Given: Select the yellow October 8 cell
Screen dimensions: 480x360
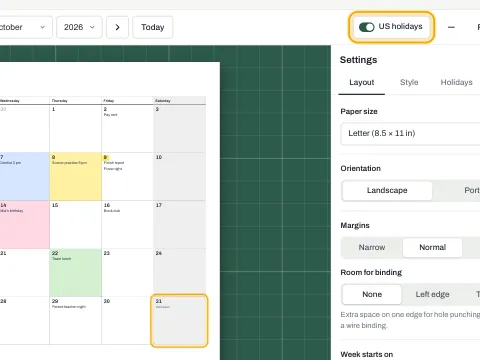Looking at the screenshot, I should point(76,176).
